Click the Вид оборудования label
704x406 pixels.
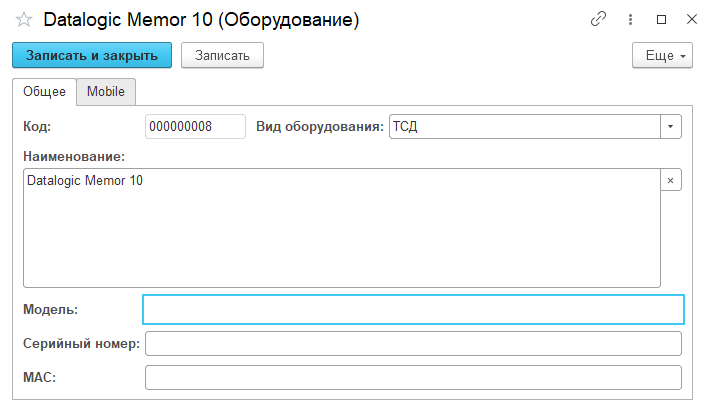point(320,126)
